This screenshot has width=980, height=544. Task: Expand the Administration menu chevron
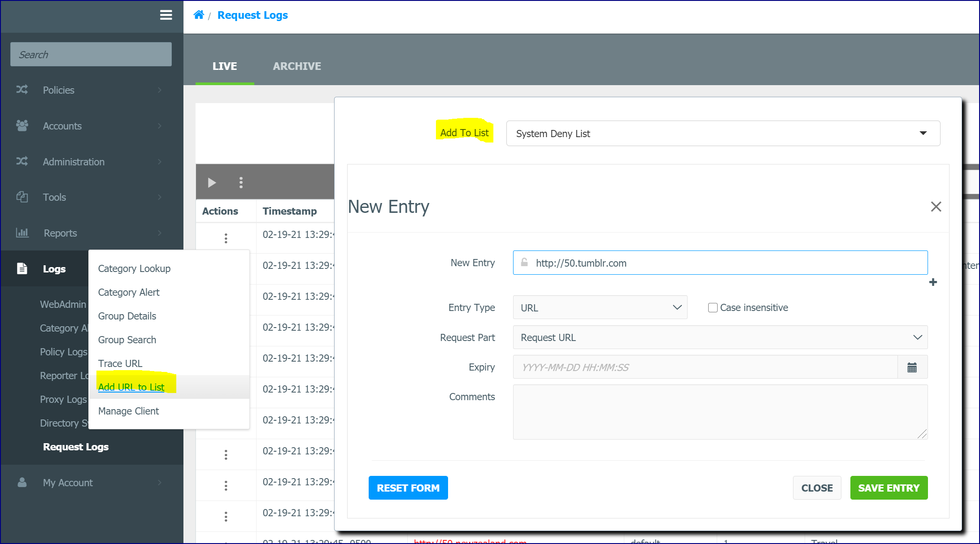tap(160, 161)
